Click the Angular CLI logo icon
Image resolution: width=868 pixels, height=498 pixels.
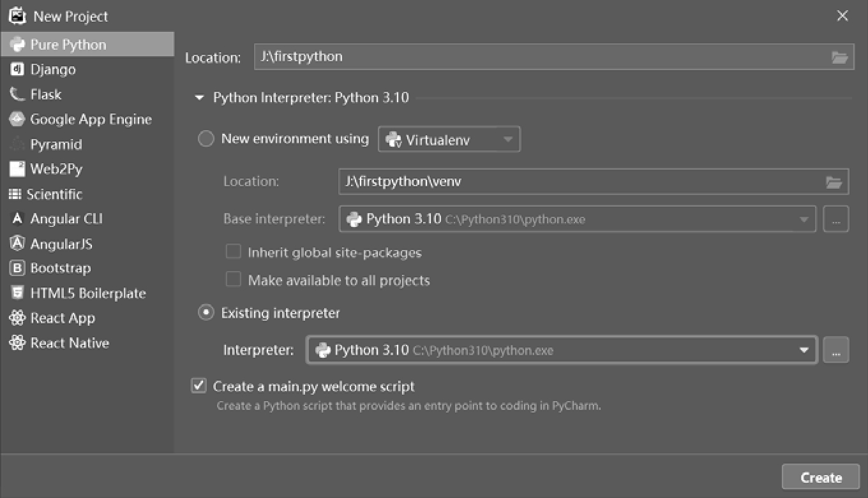[17, 219]
